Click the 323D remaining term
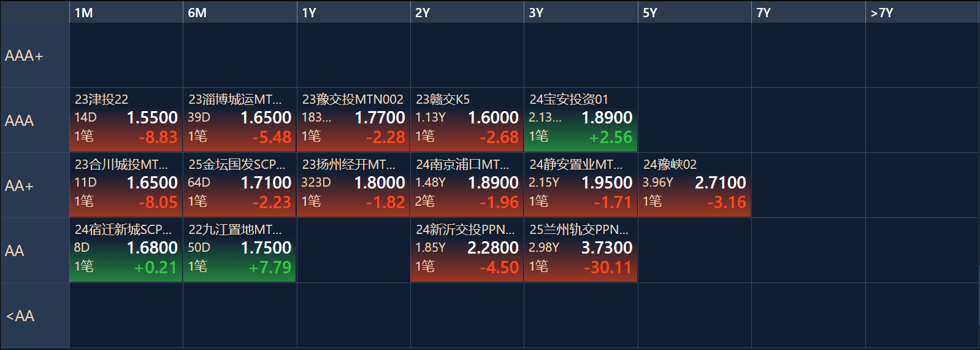This screenshot has height=350, width=980. click(x=316, y=182)
